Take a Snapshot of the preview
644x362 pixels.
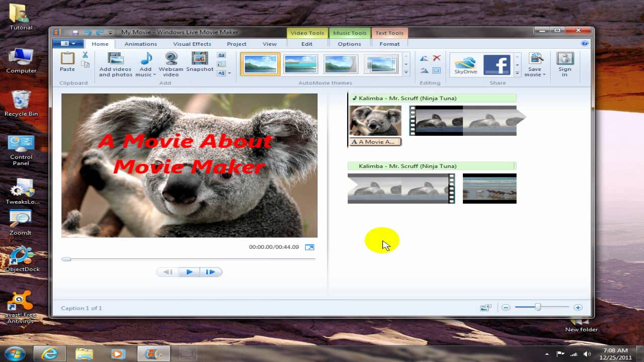pos(200,62)
